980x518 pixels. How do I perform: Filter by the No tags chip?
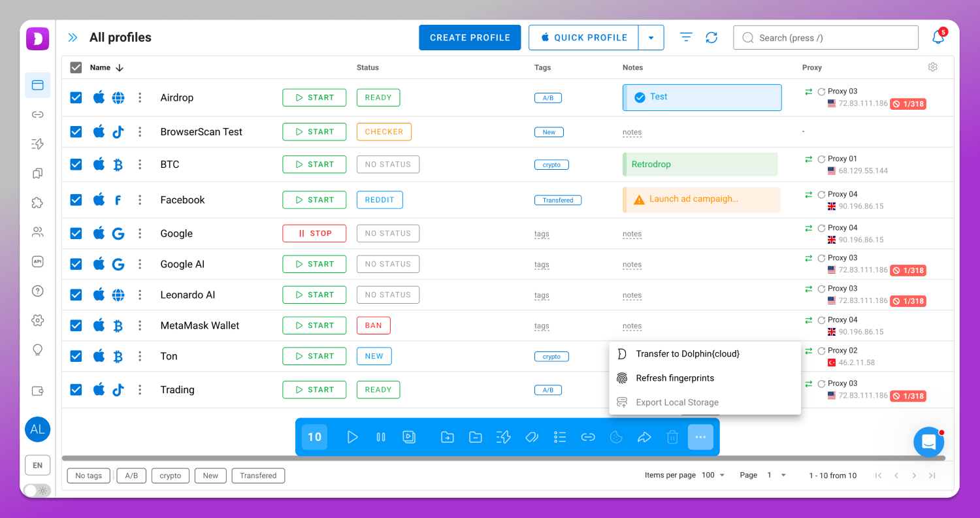coord(89,476)
